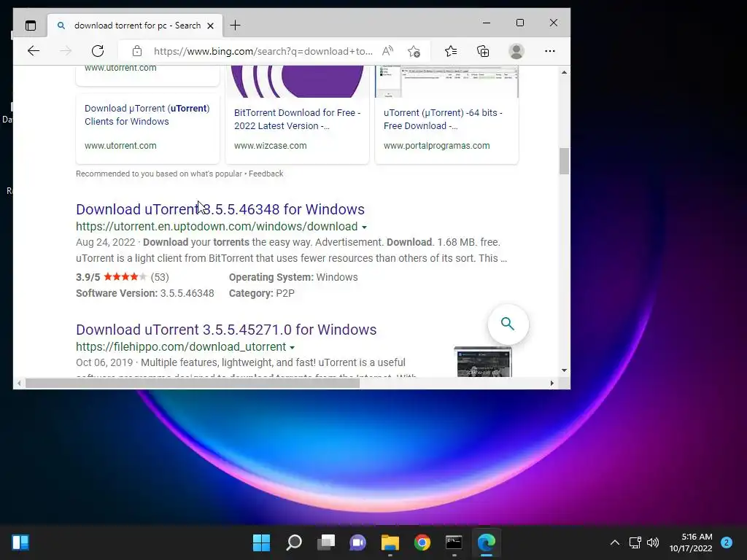The width and height of the screenshot is (747, 560).
Task: Open Teams Chat from taskbar
Action: (x=357, y=542)
